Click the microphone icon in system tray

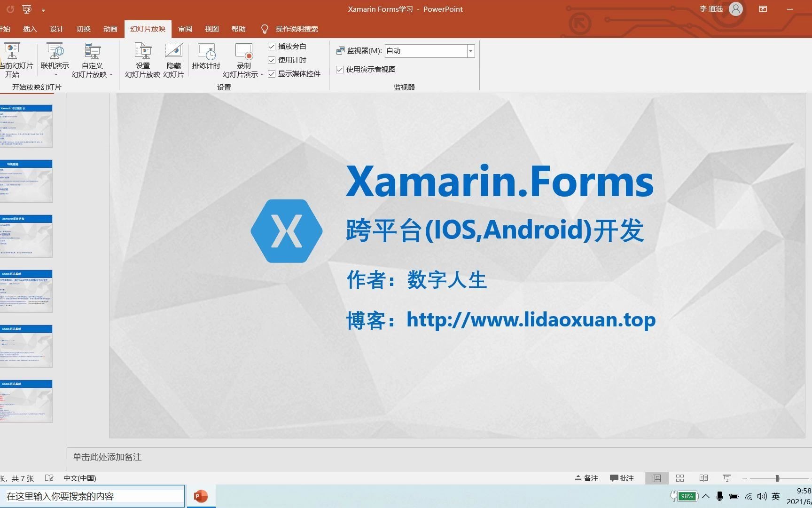719,496
